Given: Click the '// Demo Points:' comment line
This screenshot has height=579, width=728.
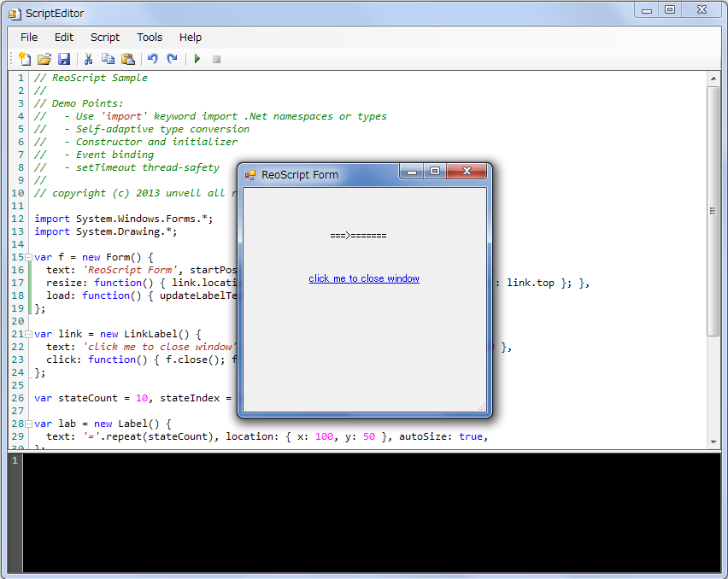Looking at the screenshot, I should pos(79,103).
